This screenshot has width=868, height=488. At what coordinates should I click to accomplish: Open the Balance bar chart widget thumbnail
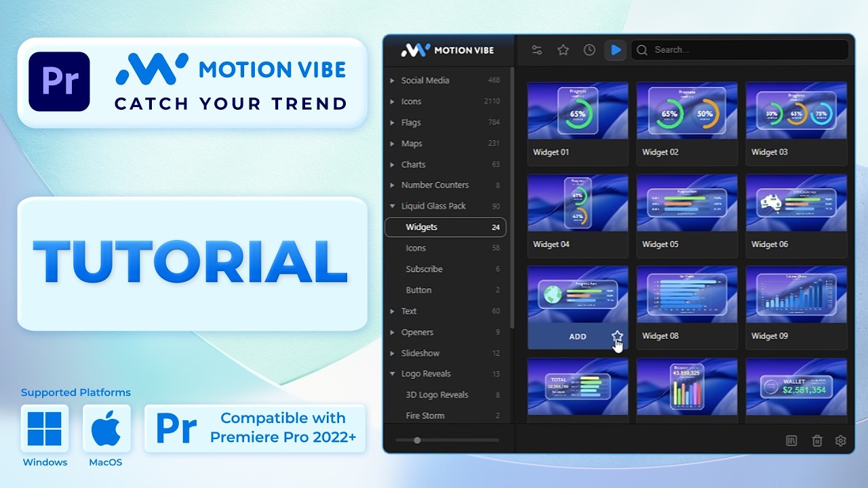pos(687,386)
